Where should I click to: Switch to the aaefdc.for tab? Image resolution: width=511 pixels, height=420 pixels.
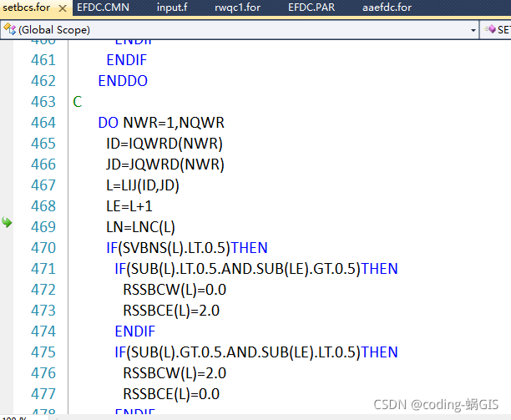[387, 8]
